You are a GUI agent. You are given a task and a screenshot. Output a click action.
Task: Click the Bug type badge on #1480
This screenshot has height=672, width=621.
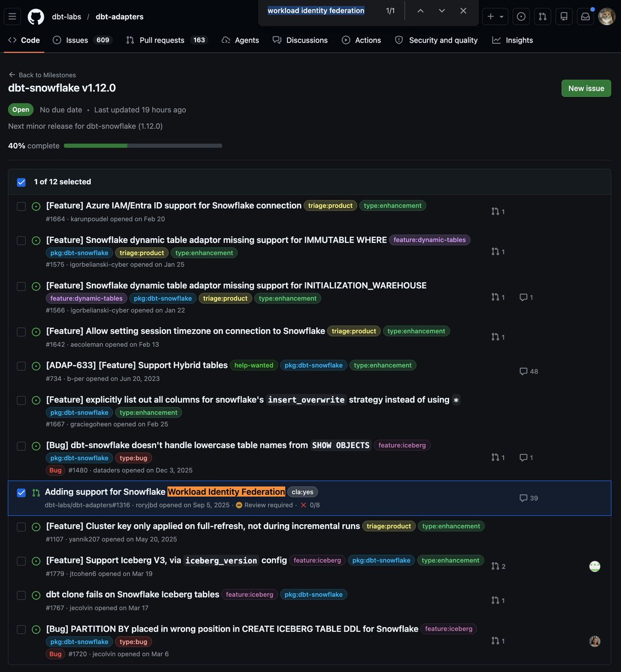pyautogui.click(x=55, y=470)
